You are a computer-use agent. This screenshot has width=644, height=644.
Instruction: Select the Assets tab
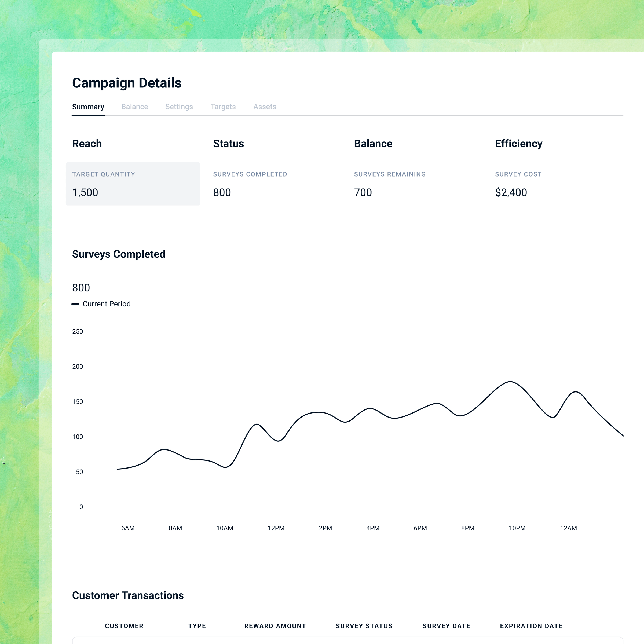265,107
